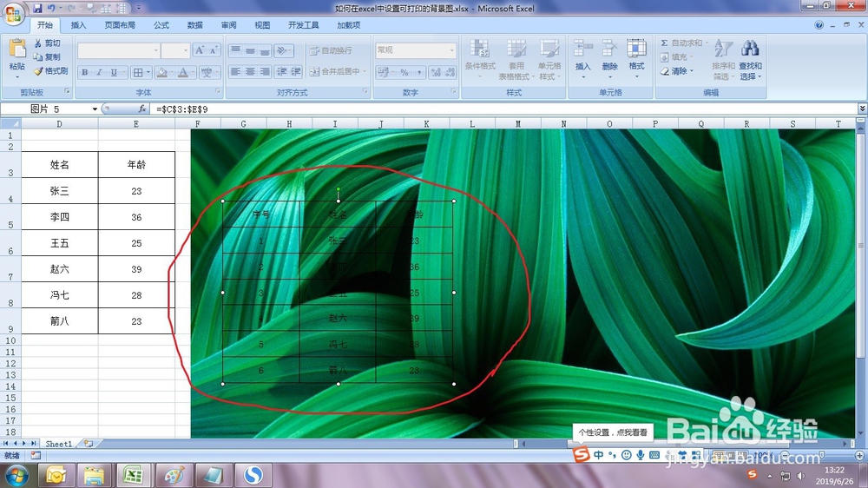Activate the Format Painter brush
Image resolution: width=868 pixels, height=488 pixels.
pyautogui.click(x=50, y=71)
